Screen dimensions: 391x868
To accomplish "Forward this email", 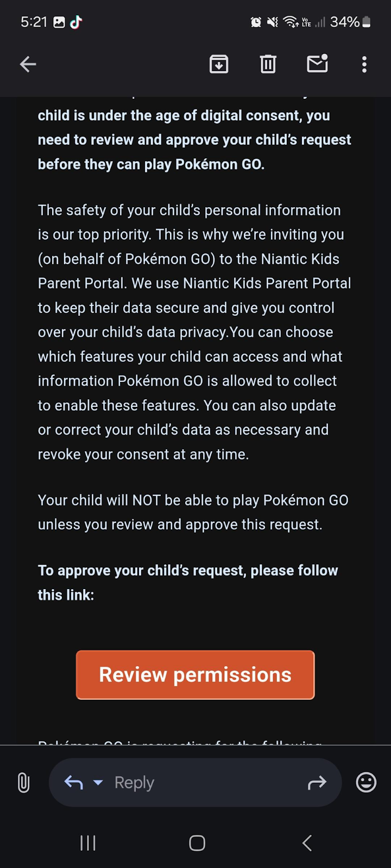I will pyautogui.click(x=317, y=782).
